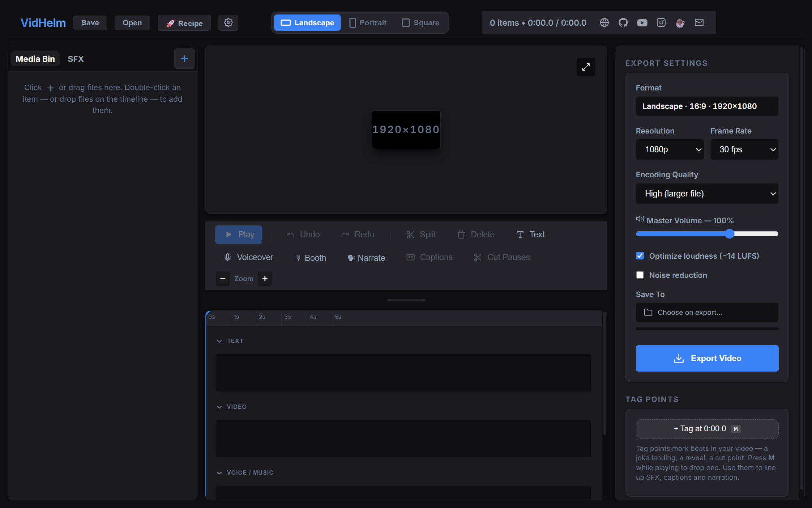The width and height of the screenshot is (812, 508).
Task: Collapse the VOICE / MUSIC track
Action: pyautogui.click(x=219, y=473)
